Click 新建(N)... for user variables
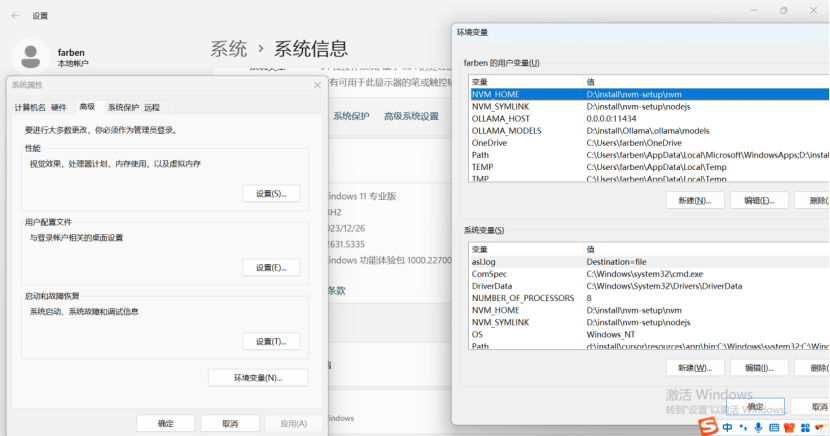This screenshot has height=436, width=830. [x=695, y=201]
